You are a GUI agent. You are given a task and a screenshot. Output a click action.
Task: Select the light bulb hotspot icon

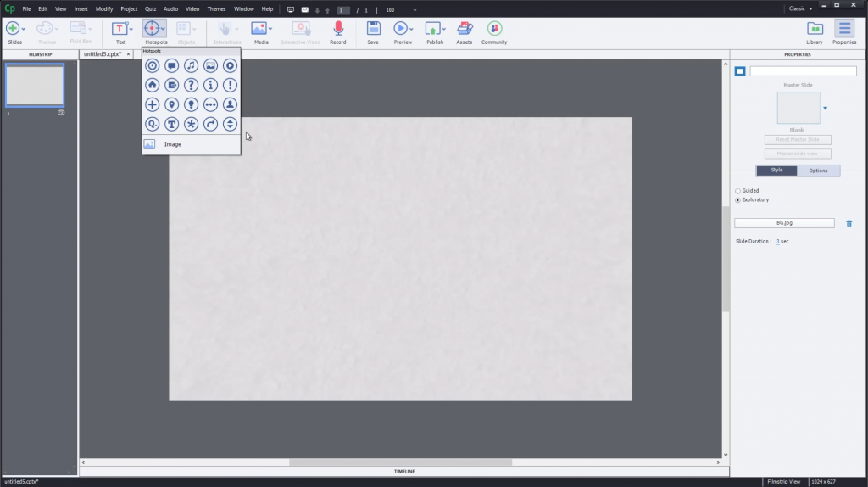[191, 104]
